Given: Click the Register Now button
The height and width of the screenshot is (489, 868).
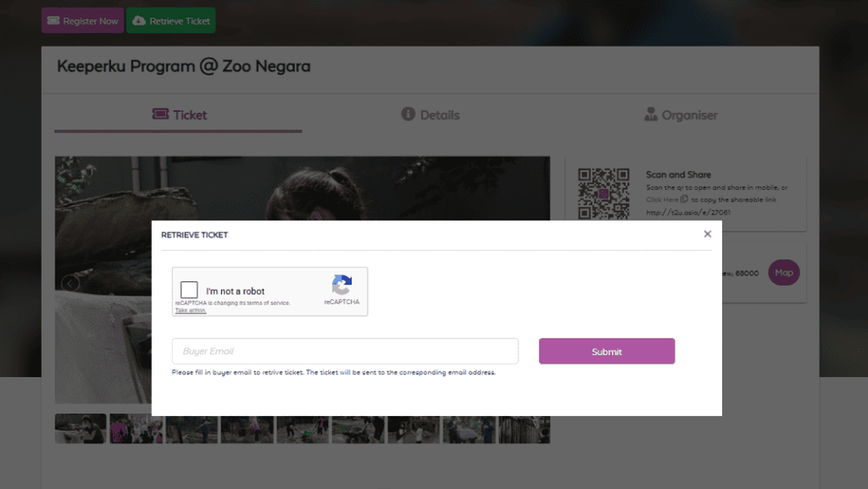Looking at the screenshot, I should point(82,21).
